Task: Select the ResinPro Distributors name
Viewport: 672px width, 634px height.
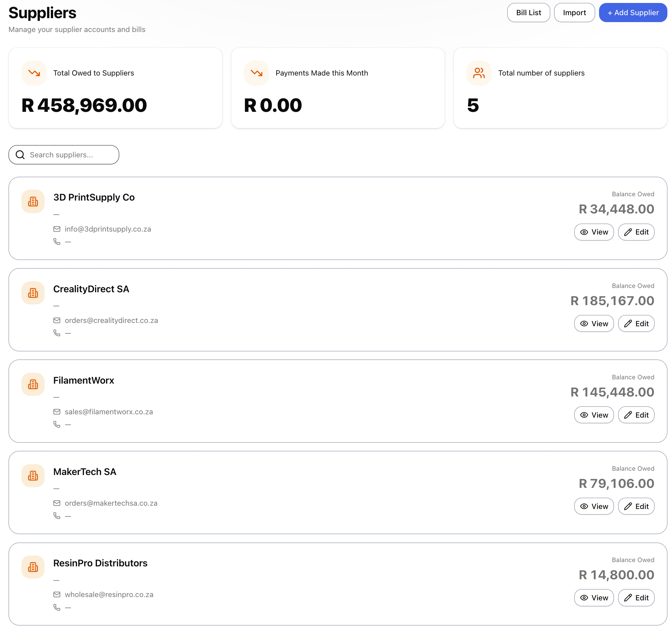Action: coord(100,563)
